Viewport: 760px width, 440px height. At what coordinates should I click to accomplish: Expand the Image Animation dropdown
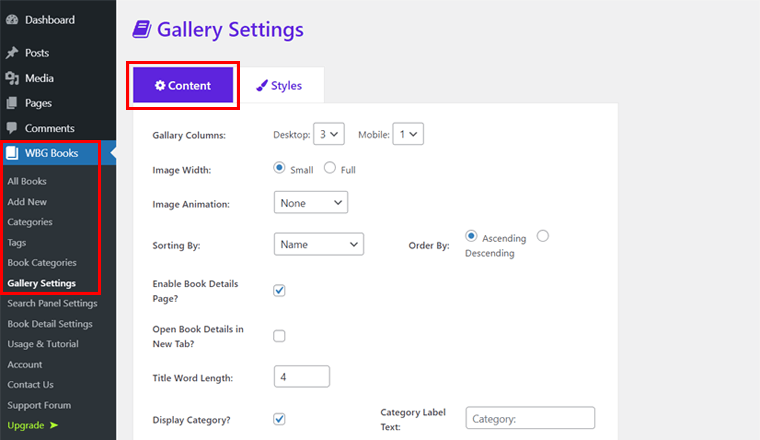coord(310,203)
